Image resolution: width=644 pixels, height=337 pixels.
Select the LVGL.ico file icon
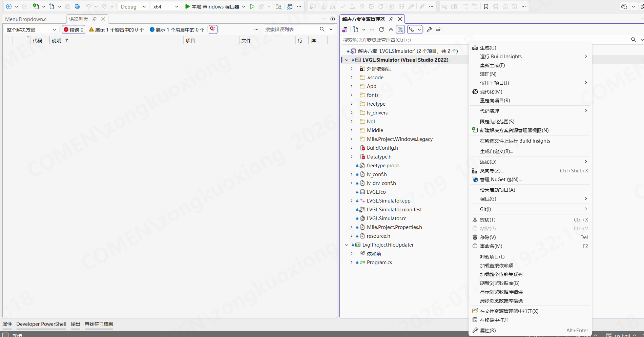coord(362,192)
